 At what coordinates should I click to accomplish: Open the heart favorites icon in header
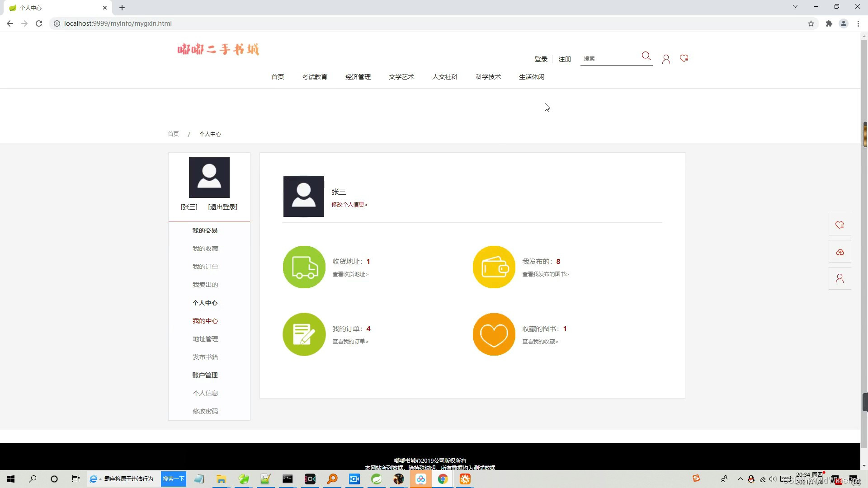pos(684,58)
